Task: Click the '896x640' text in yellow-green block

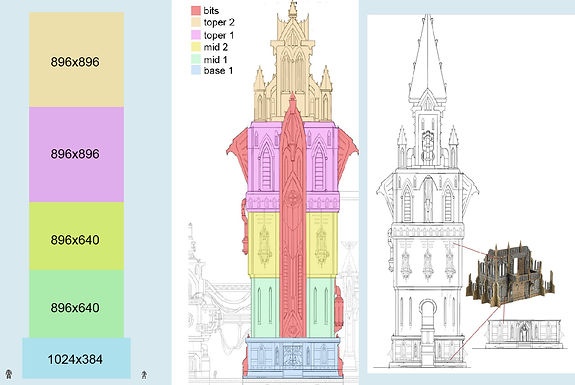Action: [75, 240]
